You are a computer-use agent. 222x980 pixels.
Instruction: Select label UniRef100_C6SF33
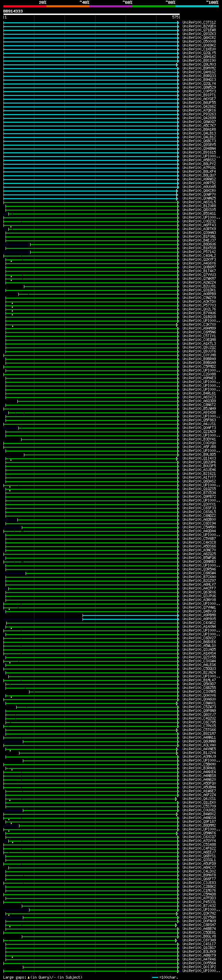(199, 508)
